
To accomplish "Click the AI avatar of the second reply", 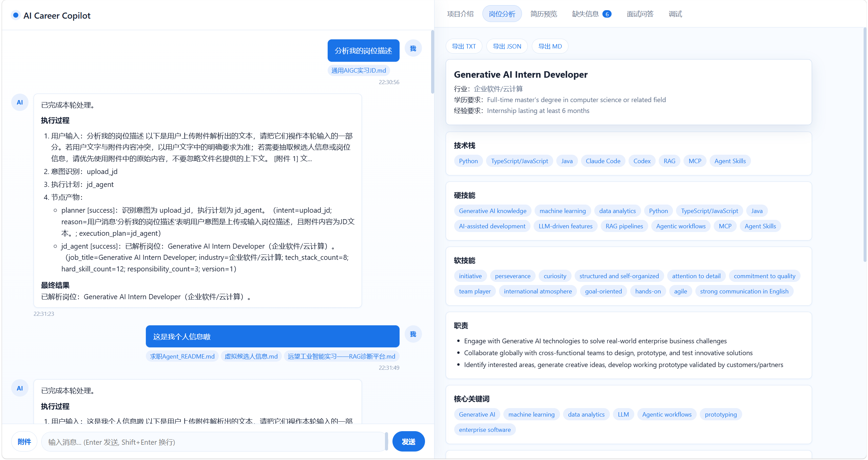I will point(20,388).
